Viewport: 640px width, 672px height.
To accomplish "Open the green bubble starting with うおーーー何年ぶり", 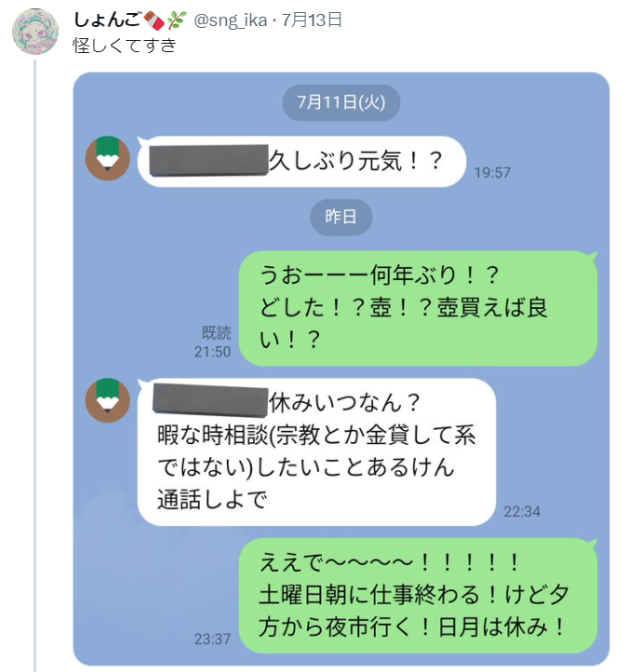I will [x=416, y=307].
